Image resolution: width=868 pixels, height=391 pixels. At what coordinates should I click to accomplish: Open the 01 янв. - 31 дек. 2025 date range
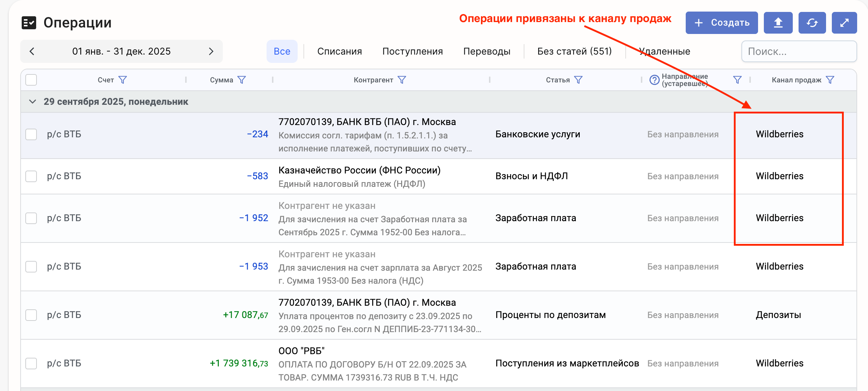(x=122, y=51)
